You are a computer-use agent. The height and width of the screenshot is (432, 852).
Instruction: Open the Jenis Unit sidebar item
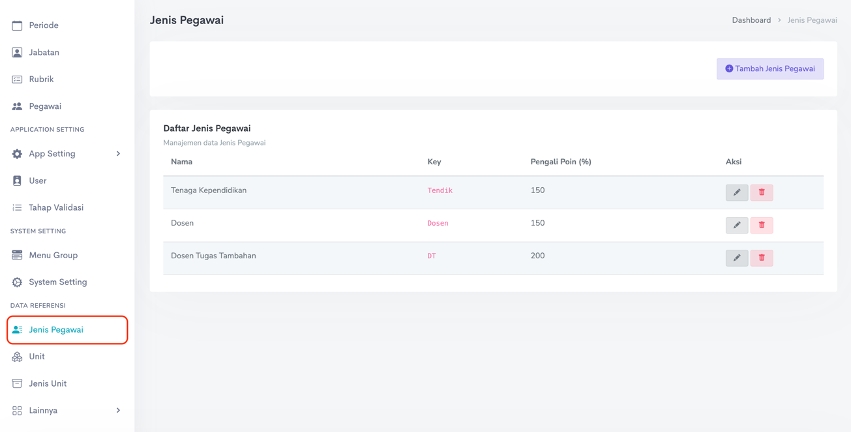point(48,383)
